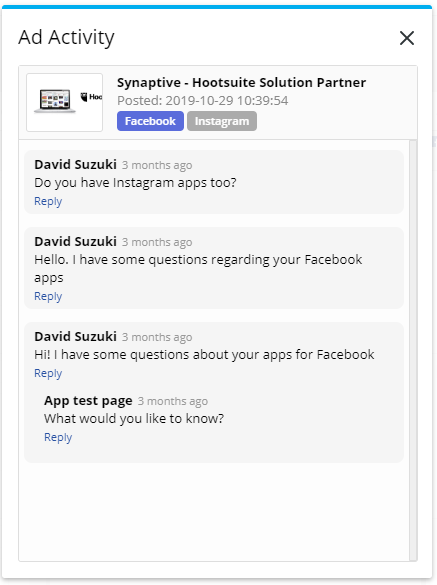437x585 pixels.
Task: Click David Suzuki's name on the "Hello" comment
Action: coord(75,242)
